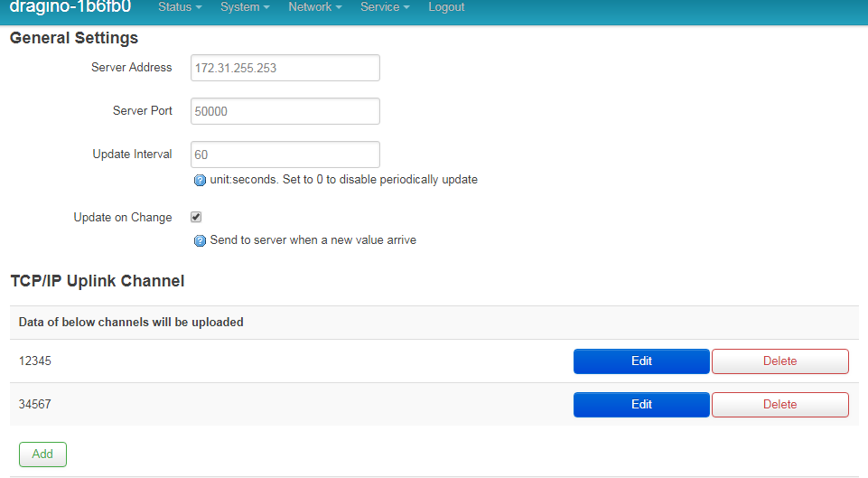Edit channel 34567
The width and height of the screenshot is (868, 478).
click(x=641, y=405)
